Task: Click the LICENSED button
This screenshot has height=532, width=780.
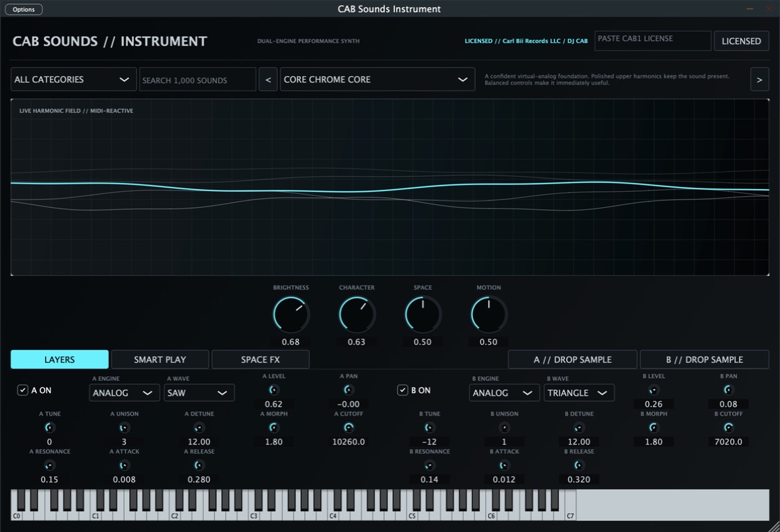Action: point(741,42)
